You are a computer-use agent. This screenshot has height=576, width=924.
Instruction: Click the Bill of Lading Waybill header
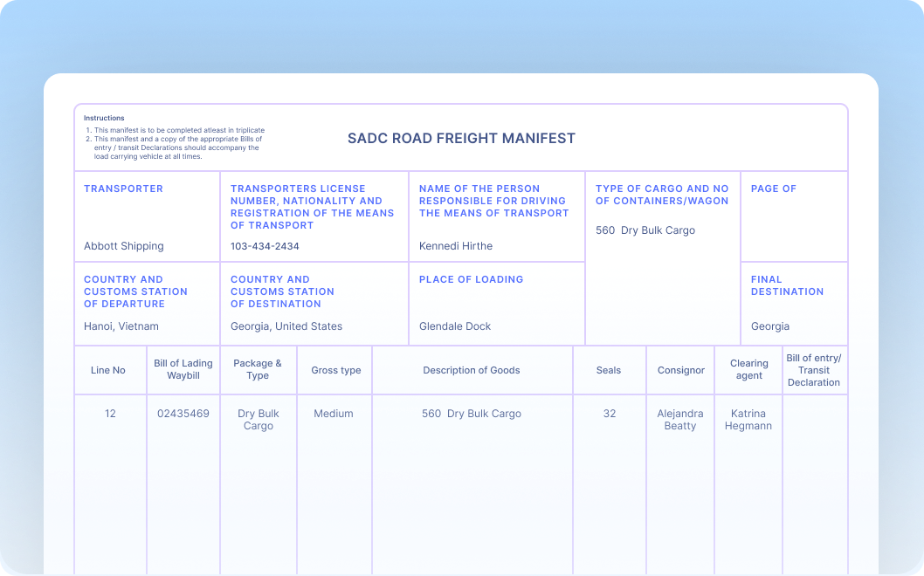point(183,370)
